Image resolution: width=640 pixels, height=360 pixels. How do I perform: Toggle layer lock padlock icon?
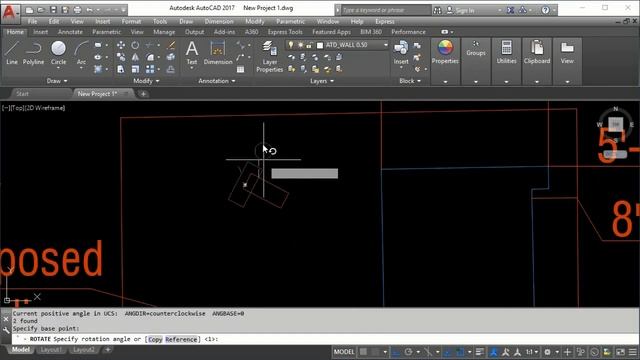point(309,45)
